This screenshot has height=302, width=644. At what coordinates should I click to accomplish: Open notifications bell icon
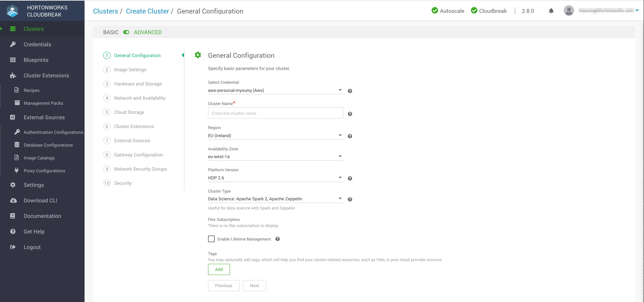(x=551, y=11)
